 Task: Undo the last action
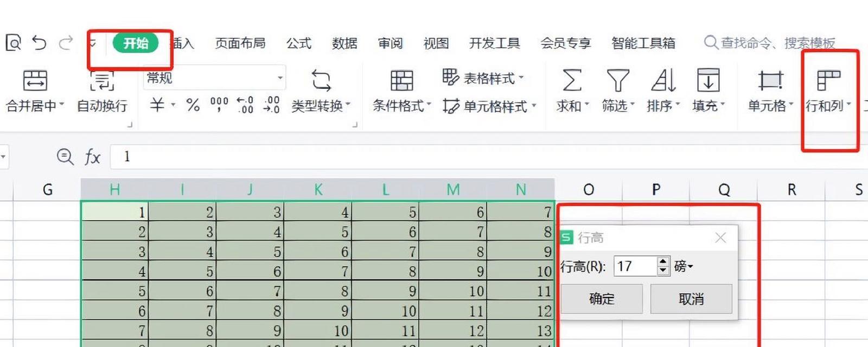click(39, 42)
